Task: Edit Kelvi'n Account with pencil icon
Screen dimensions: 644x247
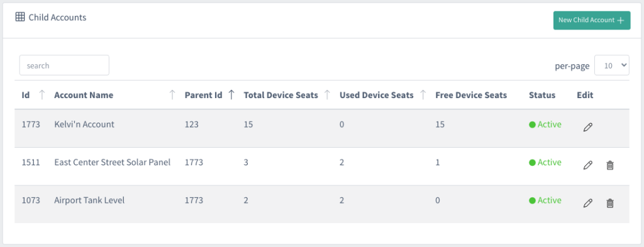Action: click(588, 128)
